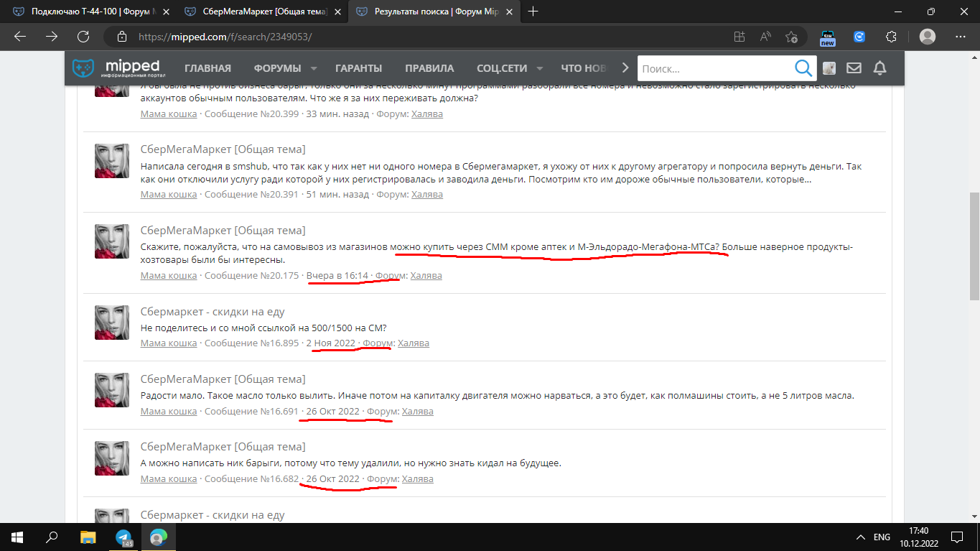Open 'Мама кошка' profile beside message №20.175

click(x=169, y=275)
